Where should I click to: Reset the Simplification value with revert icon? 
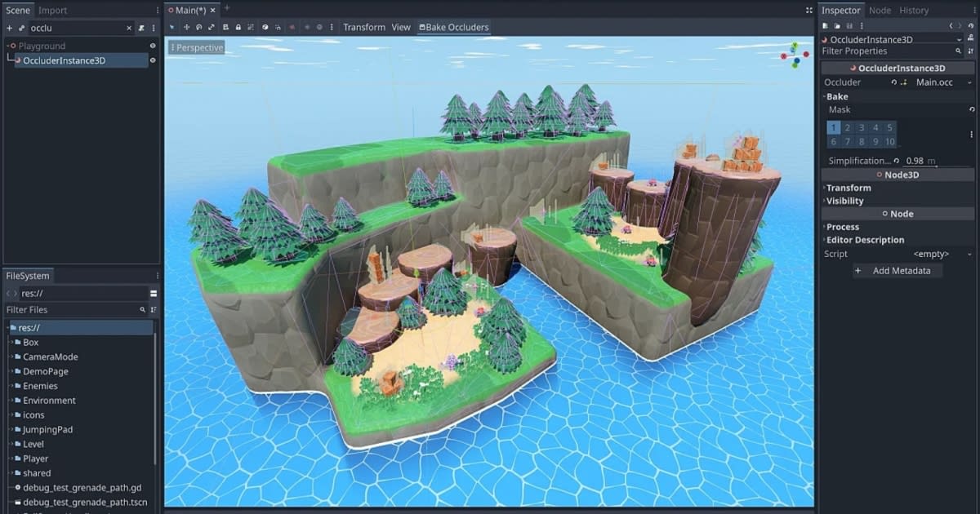[896, 162]
